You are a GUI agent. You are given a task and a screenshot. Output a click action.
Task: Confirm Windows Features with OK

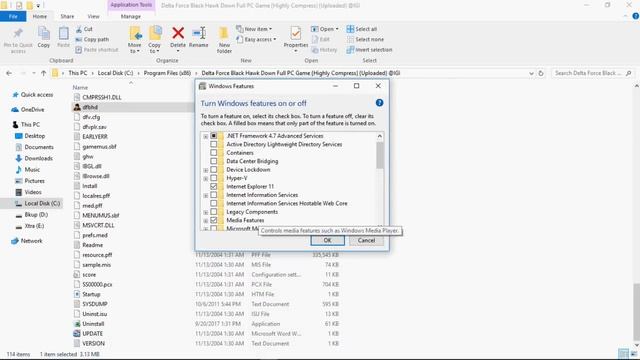point(327,240)
